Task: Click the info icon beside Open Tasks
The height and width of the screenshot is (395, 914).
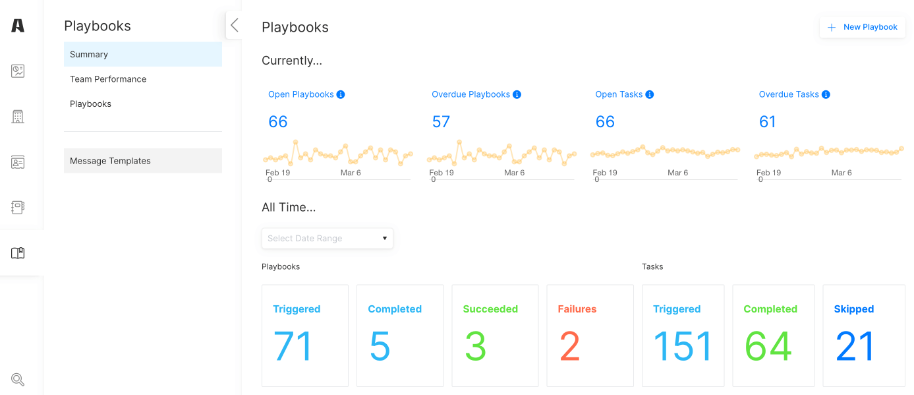Action: (x=650, y=94)
